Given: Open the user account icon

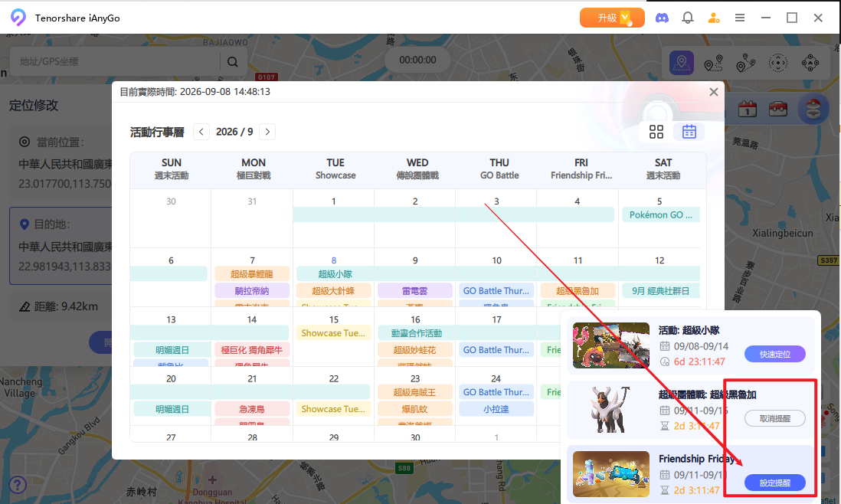Looking at the screenshot, I should click(x=714, y=18).
